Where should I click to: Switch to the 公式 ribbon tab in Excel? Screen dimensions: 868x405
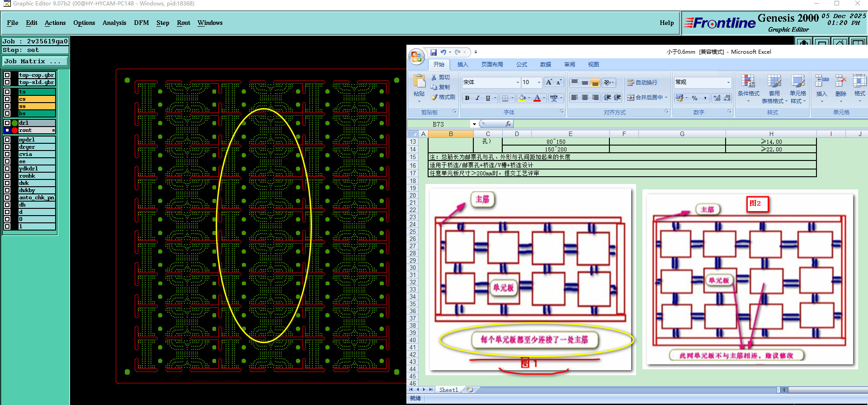[x=522, y=65]
